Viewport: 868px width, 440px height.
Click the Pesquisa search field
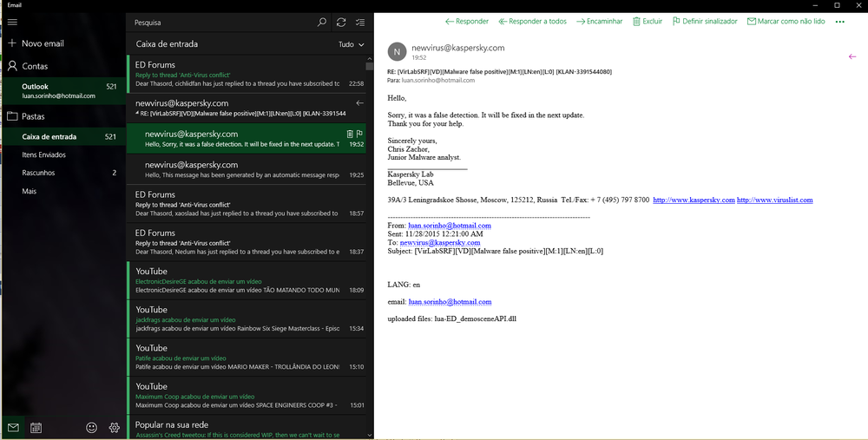[x=221, y=22]
